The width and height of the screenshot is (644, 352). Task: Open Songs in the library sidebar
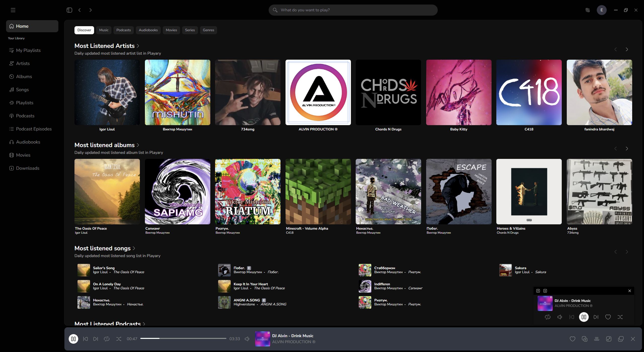tap(32, 90)
